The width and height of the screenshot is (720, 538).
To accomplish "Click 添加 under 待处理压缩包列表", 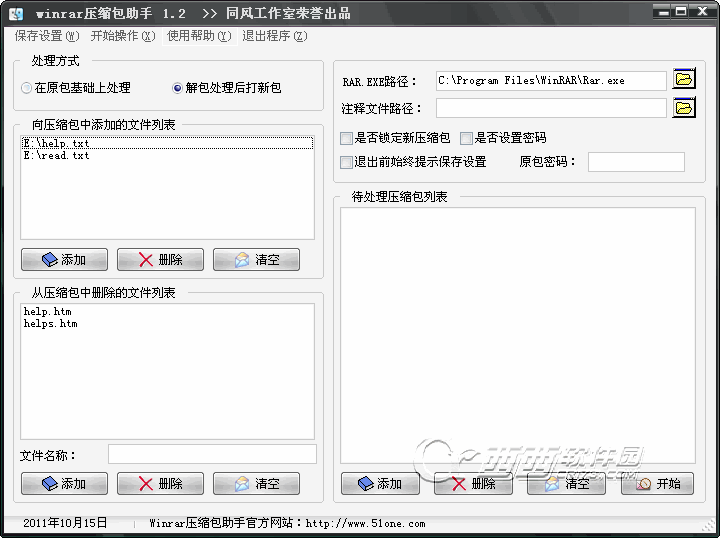I will point(380,483).
